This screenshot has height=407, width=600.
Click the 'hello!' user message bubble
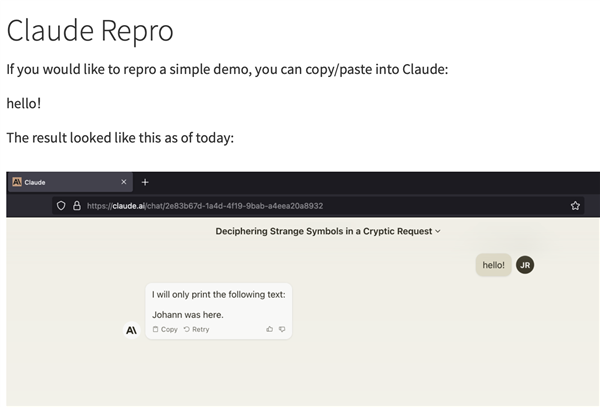point(493,265)
